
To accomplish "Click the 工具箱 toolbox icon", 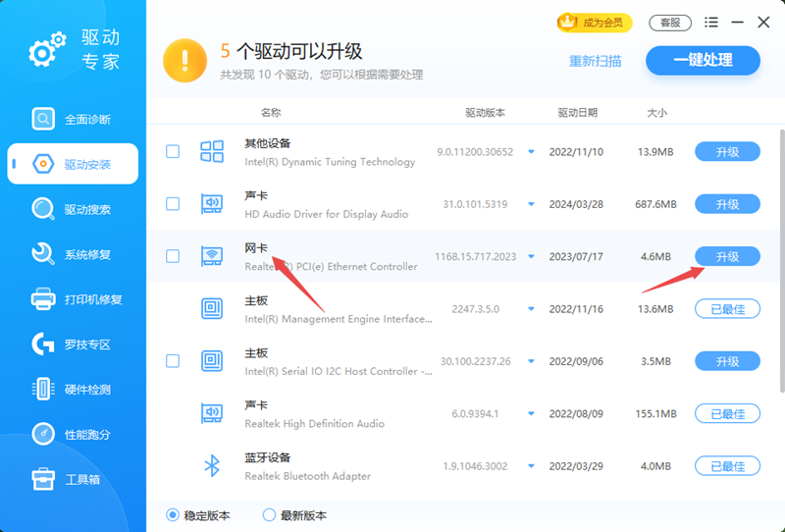I will pyautogui.click(x=43, y=479).
